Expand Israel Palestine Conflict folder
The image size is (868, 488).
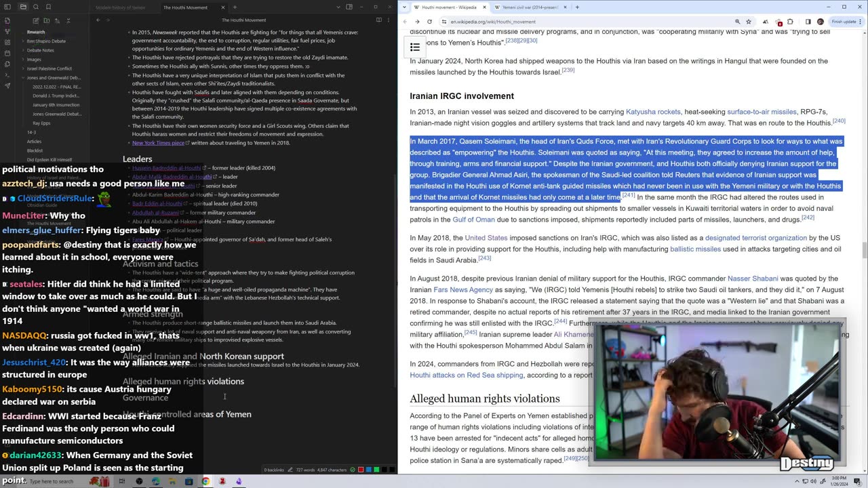pyautogui.click(x=49, y=68)
